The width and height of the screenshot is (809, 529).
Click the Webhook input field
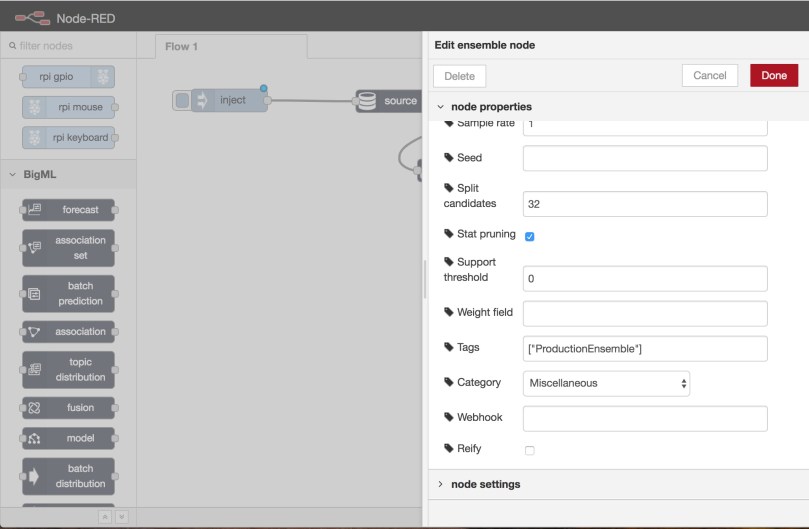pos(645,419)
